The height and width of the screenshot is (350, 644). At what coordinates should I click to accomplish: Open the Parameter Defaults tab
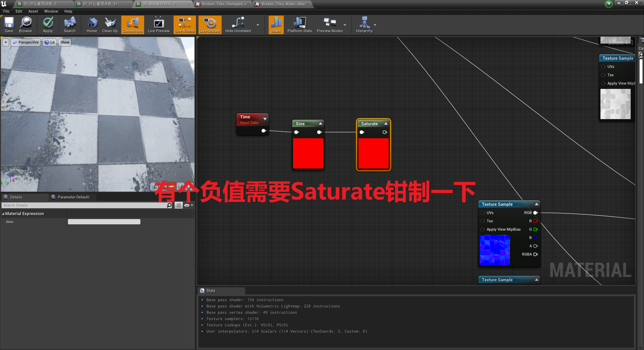point(72,197)
